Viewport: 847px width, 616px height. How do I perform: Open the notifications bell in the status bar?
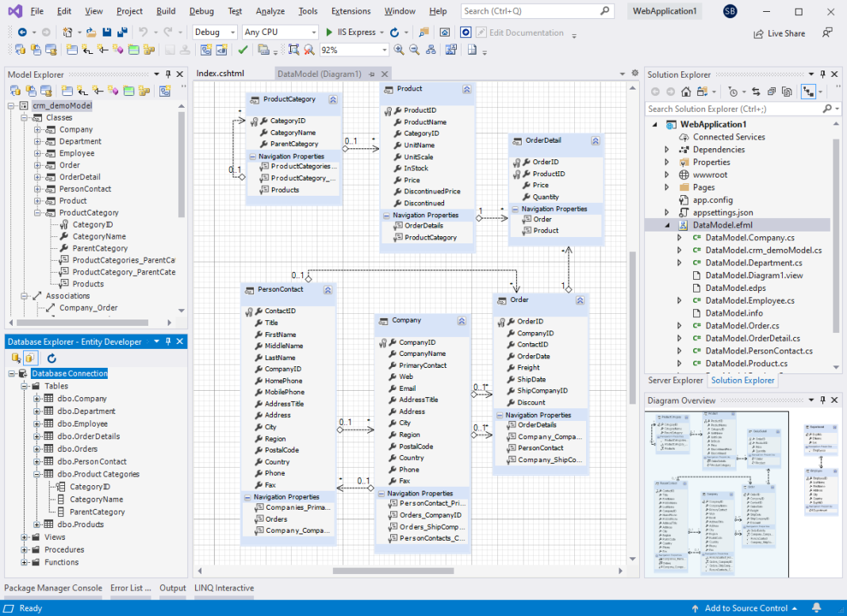pos(818,608)
